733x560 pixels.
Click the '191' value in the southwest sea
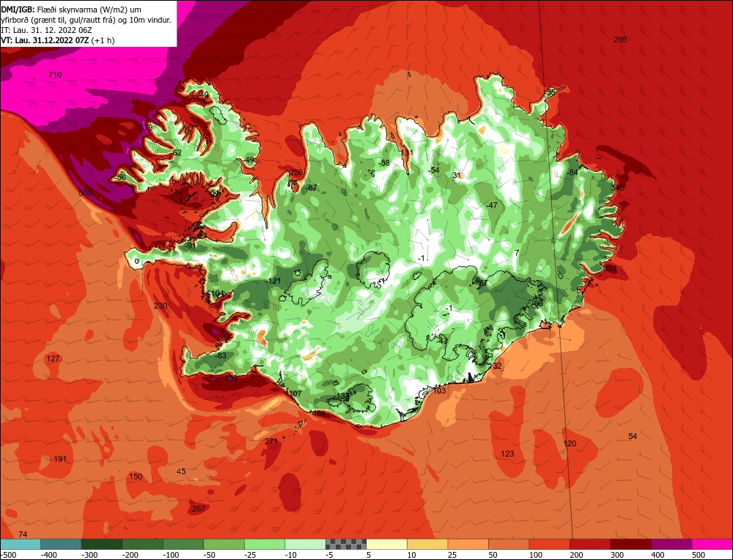click(x=60, y=459)
